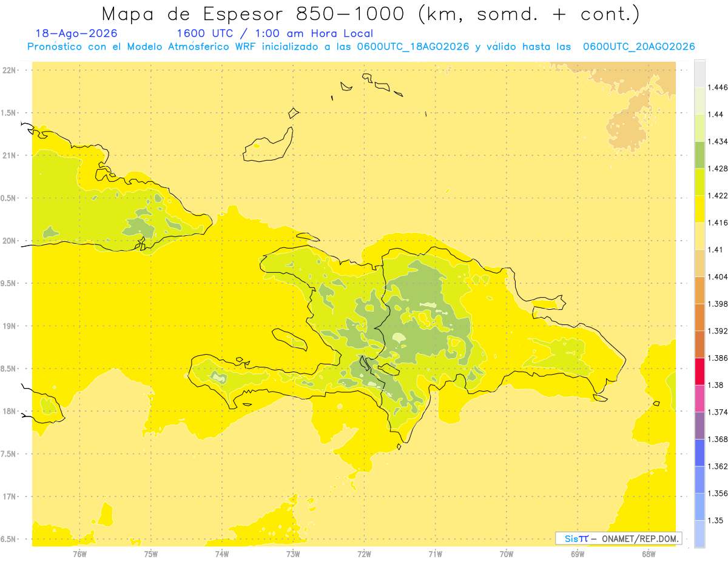Click the bright yellow segment between 1.416 and 1.422
The width and height of the screenshot is (728, 562).
point(699,209)
